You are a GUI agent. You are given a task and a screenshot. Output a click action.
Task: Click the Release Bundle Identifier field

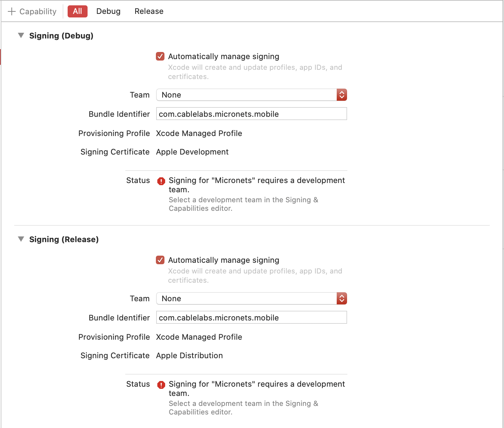(x=252, y=318)
